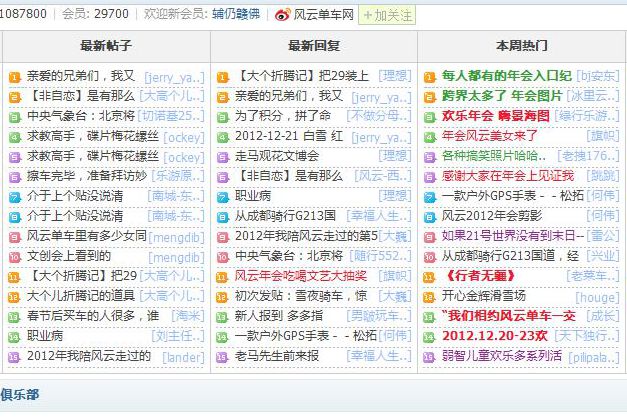Open author [houge] in 本周热门

click(x=597, y=297)
